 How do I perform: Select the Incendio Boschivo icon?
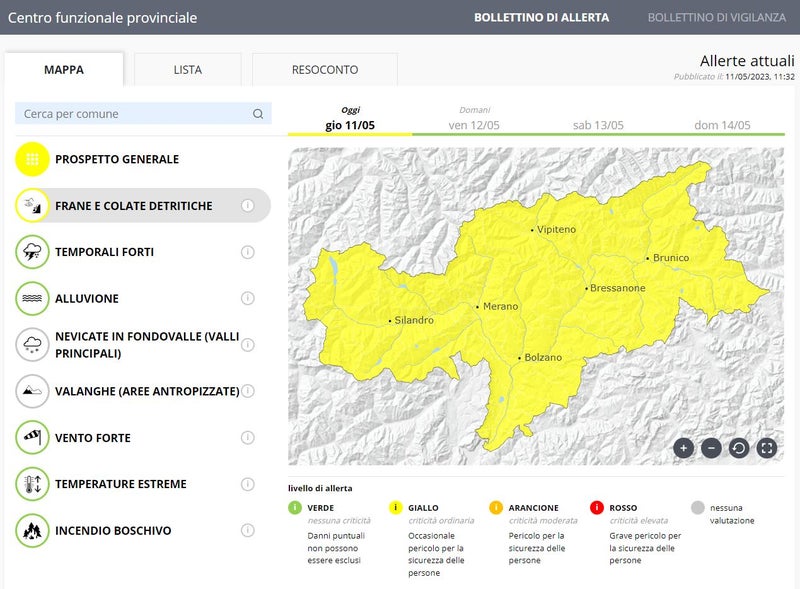click(x=33, y=531)
